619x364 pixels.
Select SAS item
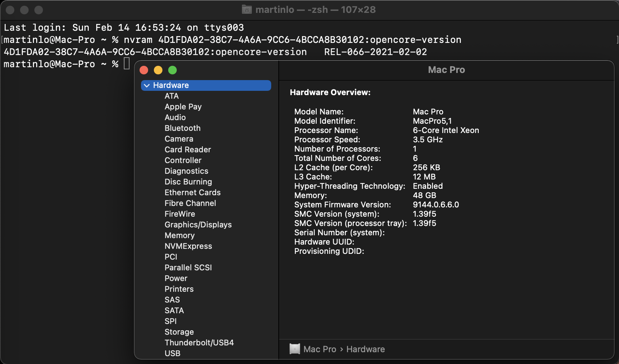[172, 300]
